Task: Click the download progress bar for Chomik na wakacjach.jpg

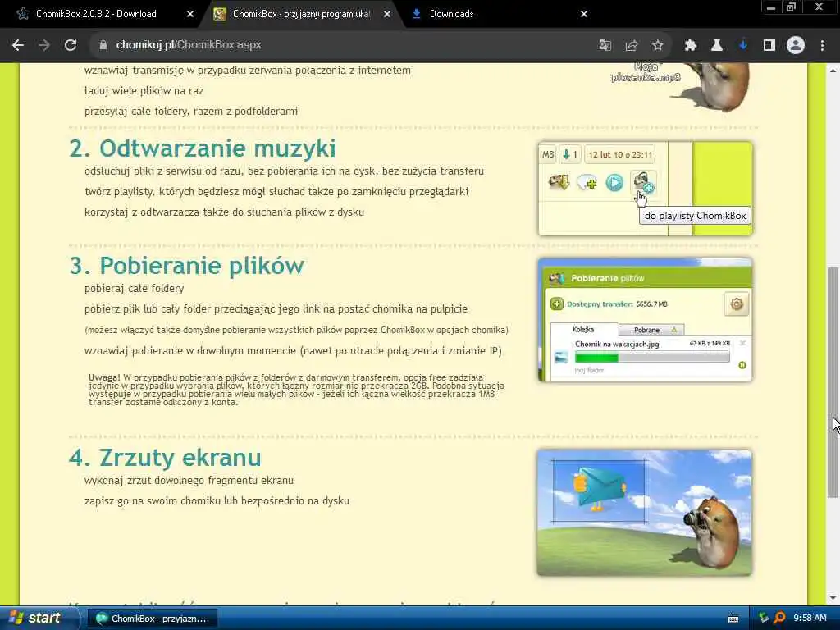Action: (652, 358)
